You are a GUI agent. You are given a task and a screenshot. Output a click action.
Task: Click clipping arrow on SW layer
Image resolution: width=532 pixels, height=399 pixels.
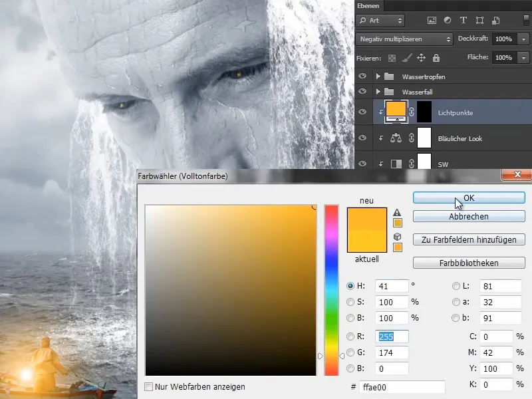point(380,164)
